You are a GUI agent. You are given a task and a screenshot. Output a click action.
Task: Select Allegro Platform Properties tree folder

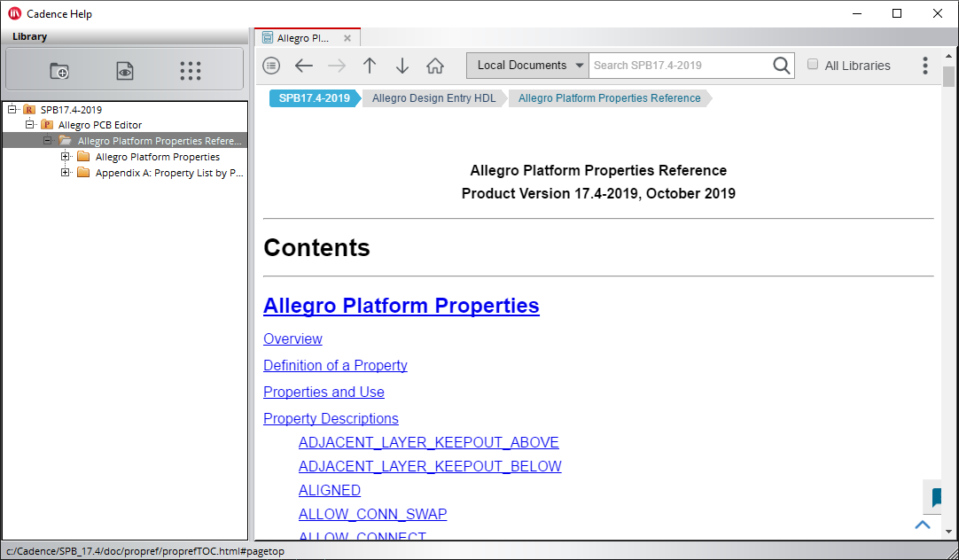pyautogui.click(x=157, y=157)
